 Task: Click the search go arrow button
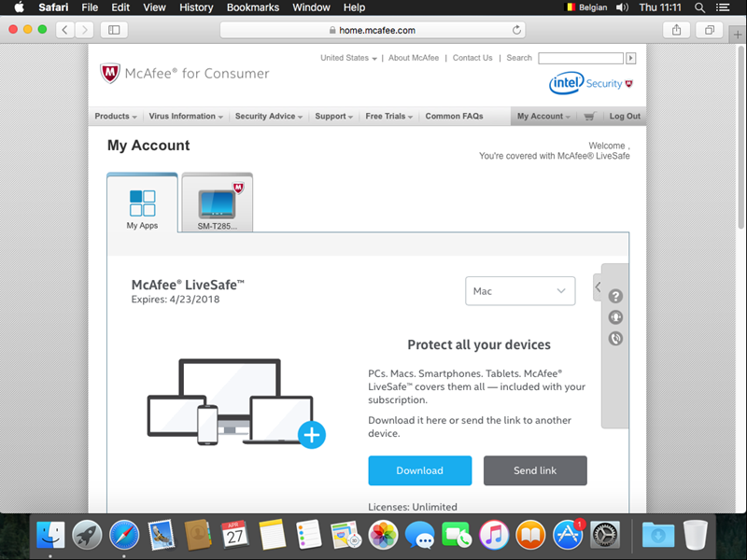pyautogui.click(x=631, y=58)
